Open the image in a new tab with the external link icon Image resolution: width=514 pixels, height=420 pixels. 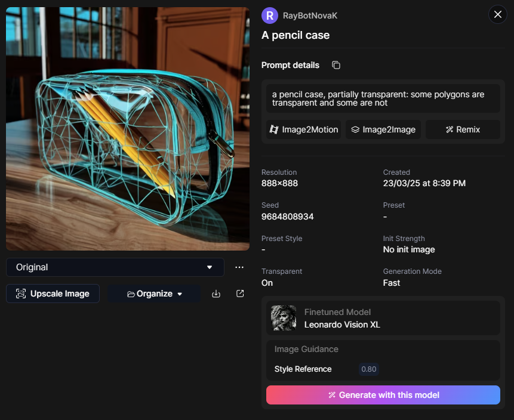pos(240,294)
